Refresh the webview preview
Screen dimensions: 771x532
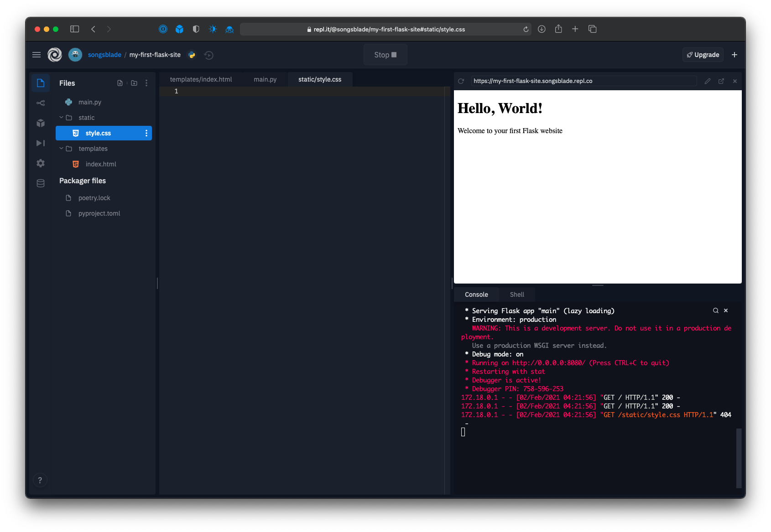pos(461,81)
